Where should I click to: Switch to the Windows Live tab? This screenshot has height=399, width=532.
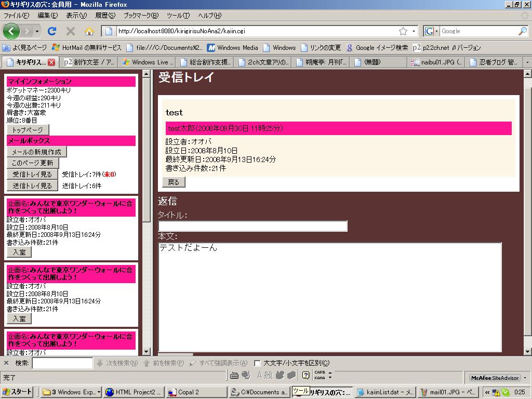[148, 62]
